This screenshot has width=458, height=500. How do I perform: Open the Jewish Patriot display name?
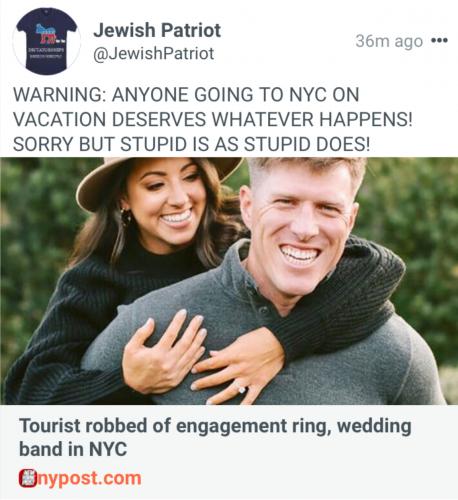click(x=157, y=30)
